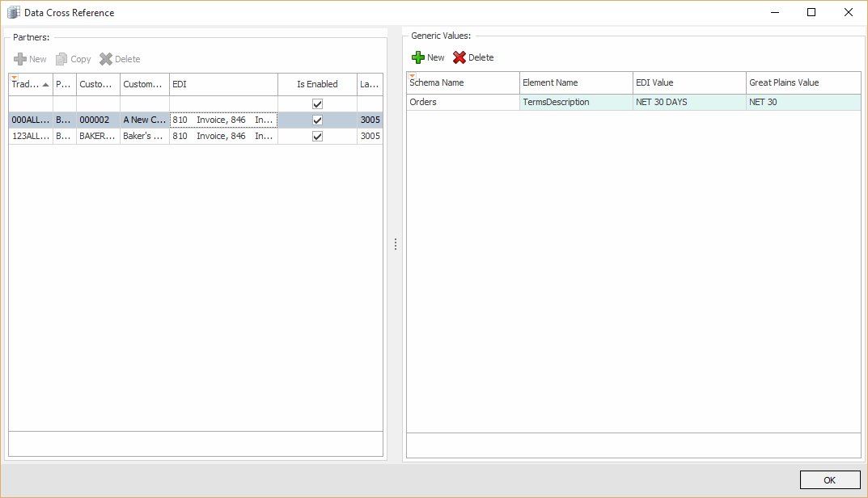Click the red X Delete icon in Generic Values

(459, 57)
